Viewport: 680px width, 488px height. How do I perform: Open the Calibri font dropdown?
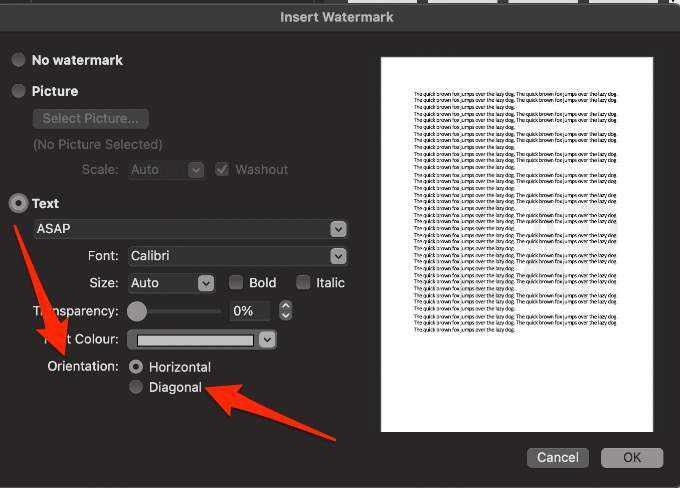pyautogui.click(x=338, y=256)
